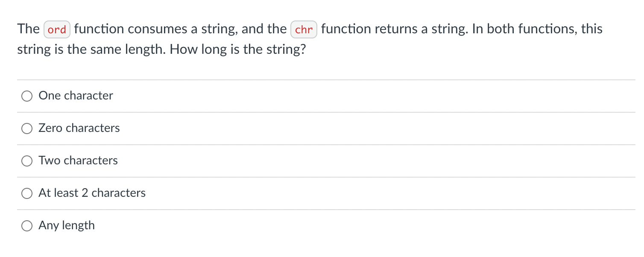Select the Any length answer

click(x=27, y=225)
